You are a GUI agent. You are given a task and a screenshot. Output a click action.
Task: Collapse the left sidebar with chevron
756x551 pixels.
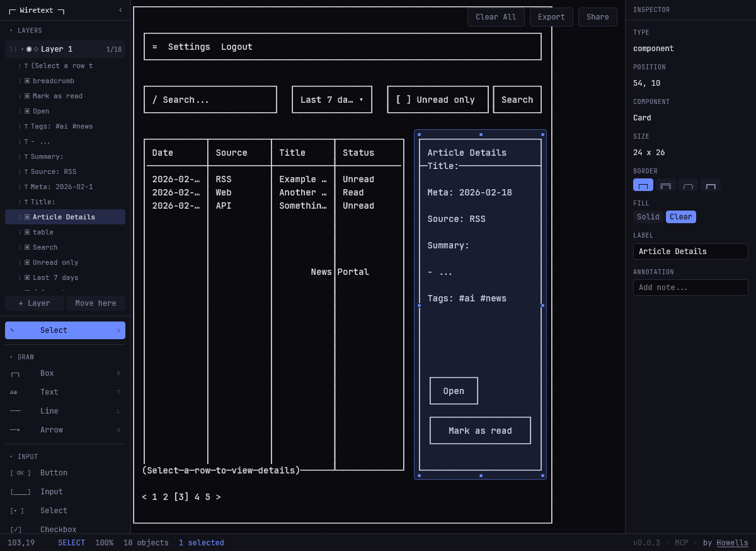click(120, 10)
